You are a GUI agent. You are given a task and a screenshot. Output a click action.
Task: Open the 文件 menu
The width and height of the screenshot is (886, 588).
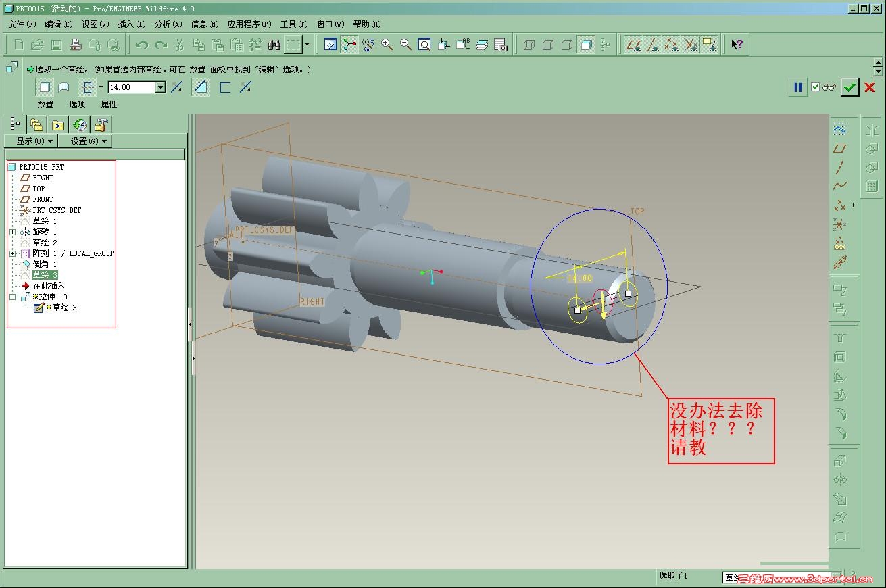22,24
